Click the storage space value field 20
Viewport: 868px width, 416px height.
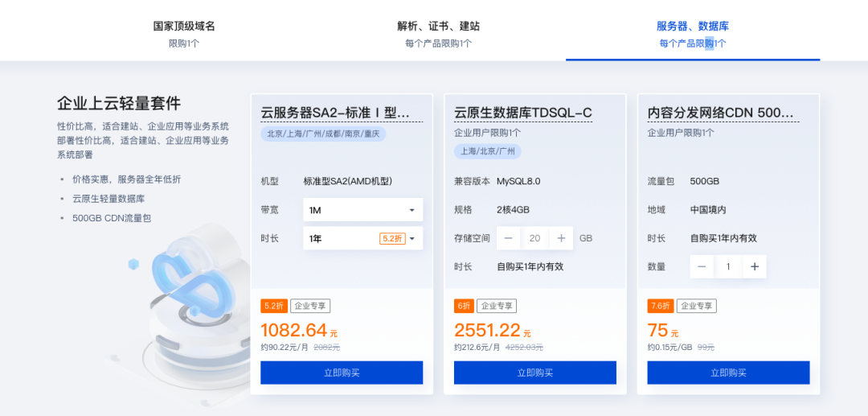point(534,238)
